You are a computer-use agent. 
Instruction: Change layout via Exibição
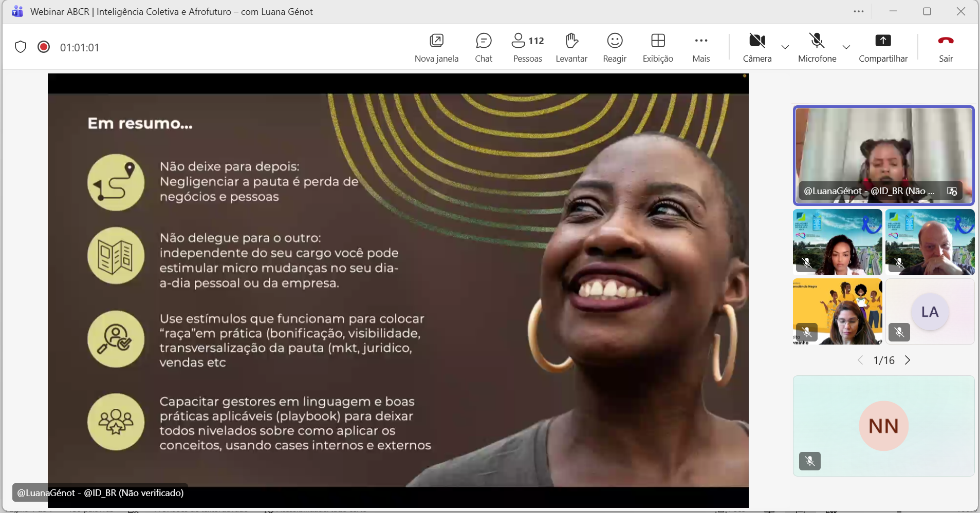pos(658,47)
